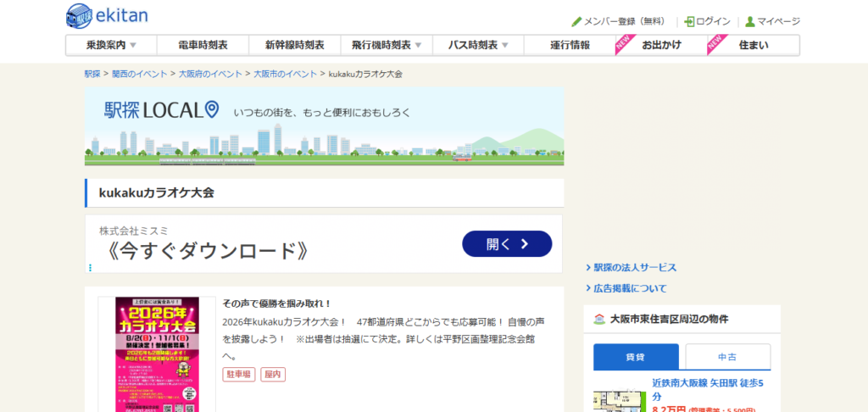This screenshot has width=868, height=412.
Task: Open the 電車時刻表 menu item
Action: click(203, 45)
